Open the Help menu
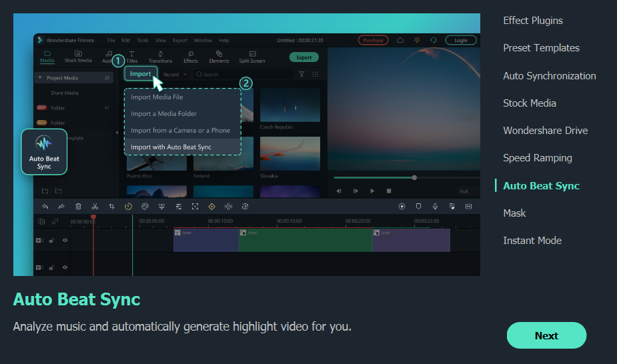This screenshot has width=617, height=364. (224, 40)
